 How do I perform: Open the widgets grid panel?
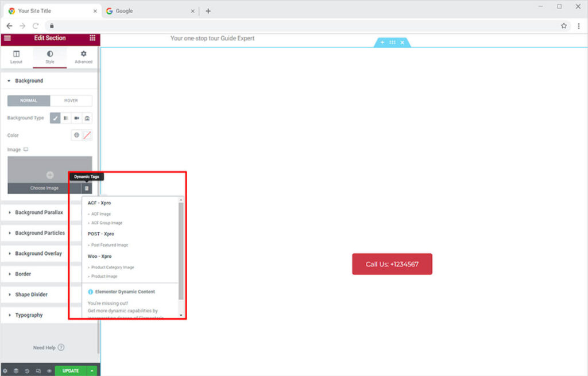pos(92,38)
